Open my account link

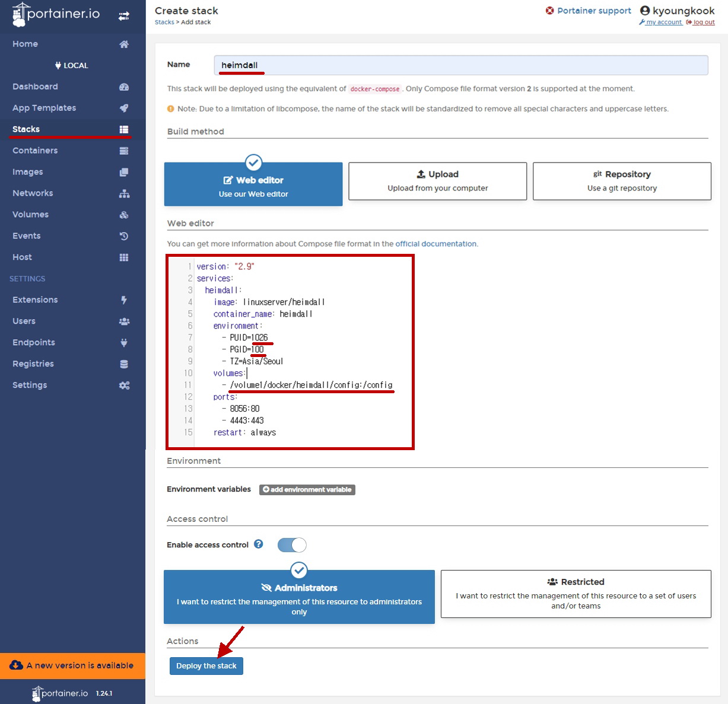click(x=661, y=22)
